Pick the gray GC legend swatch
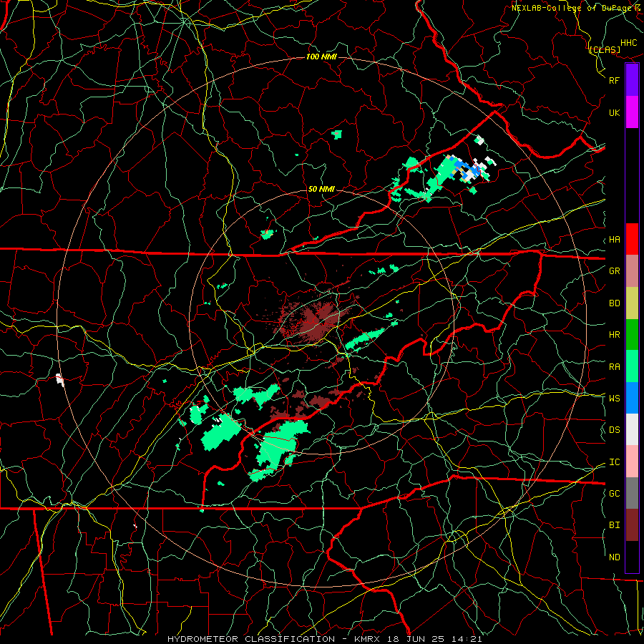The width and height of the screenshot is (644, 644). (632, 493)
